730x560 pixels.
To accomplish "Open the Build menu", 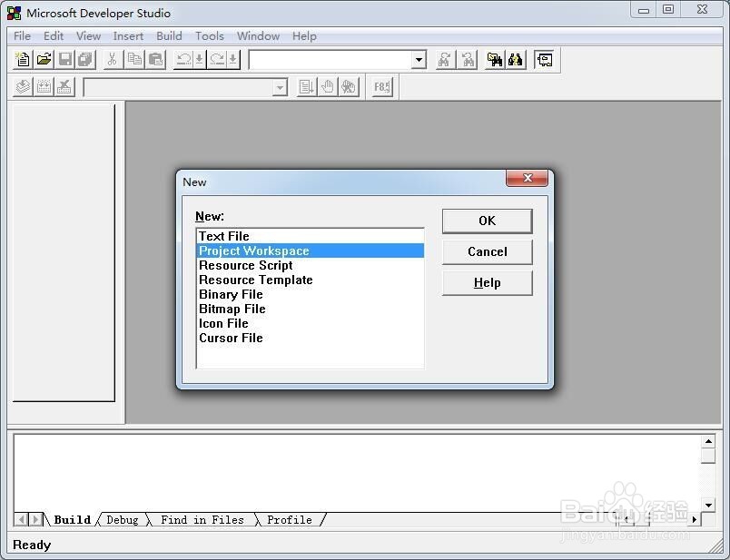I will [169, 35].
